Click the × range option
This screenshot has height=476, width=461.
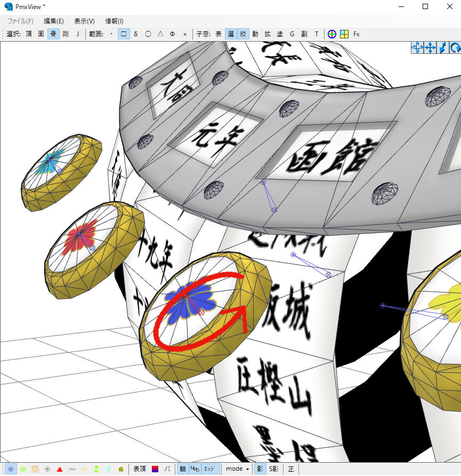[185, 34]
